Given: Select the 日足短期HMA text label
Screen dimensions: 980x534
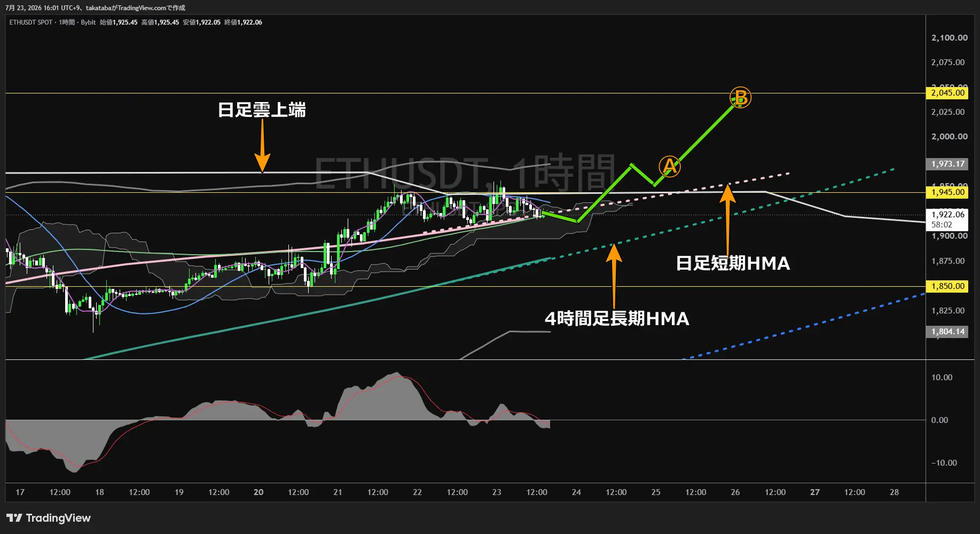Looking at the screenshot, I should click(x=733, y=263).
